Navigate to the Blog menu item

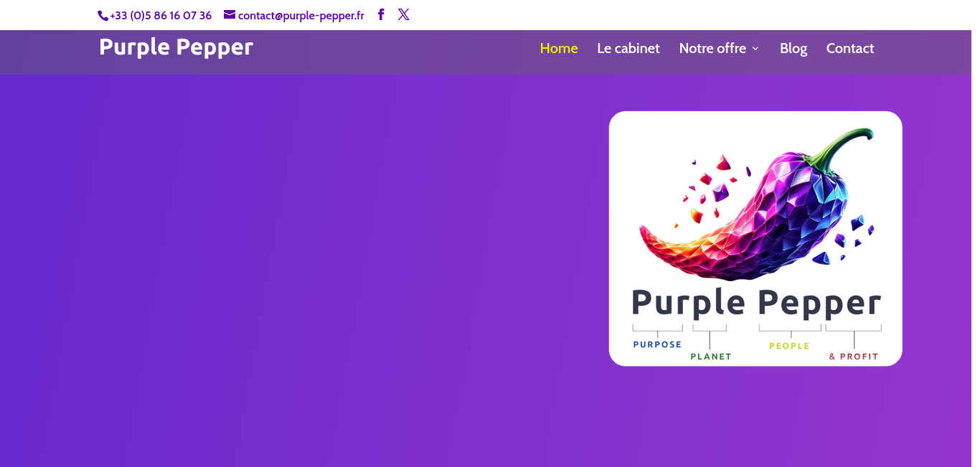click(793, 48)
